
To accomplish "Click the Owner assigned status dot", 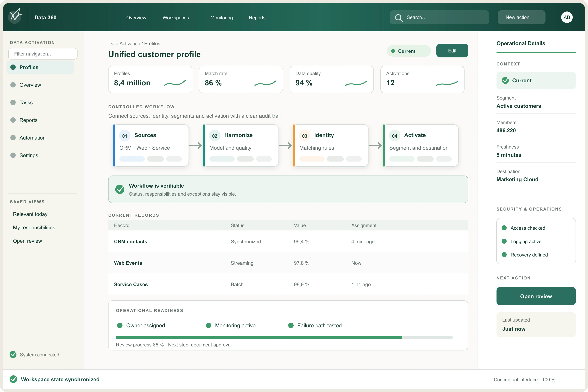I will [x=120, y=325].
